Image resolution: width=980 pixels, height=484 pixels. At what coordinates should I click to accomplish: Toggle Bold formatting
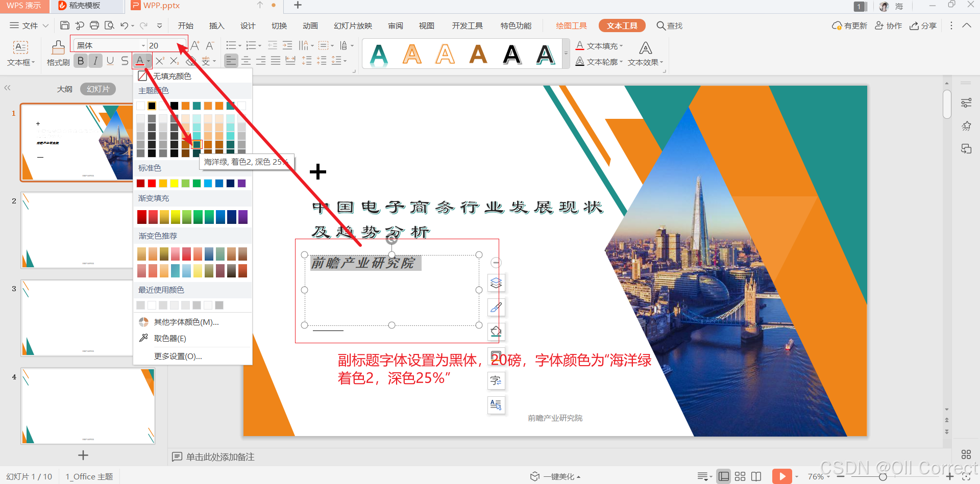coord(81,61)
